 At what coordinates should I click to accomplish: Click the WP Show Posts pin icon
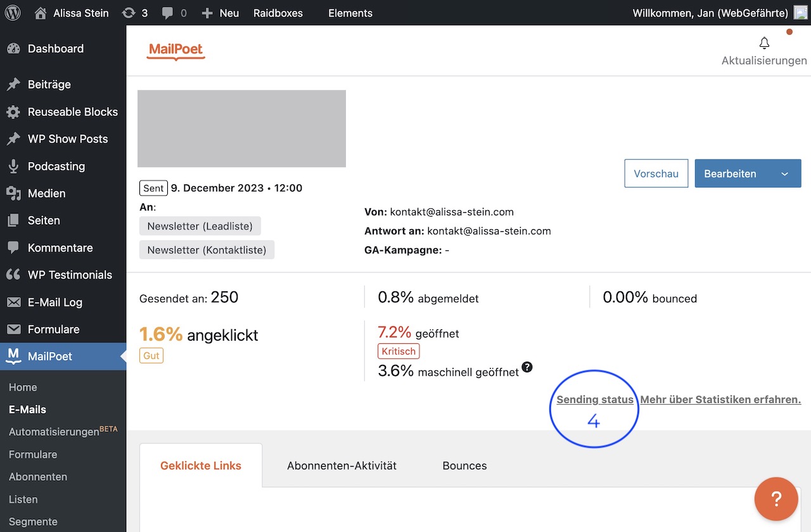point(13,139)
